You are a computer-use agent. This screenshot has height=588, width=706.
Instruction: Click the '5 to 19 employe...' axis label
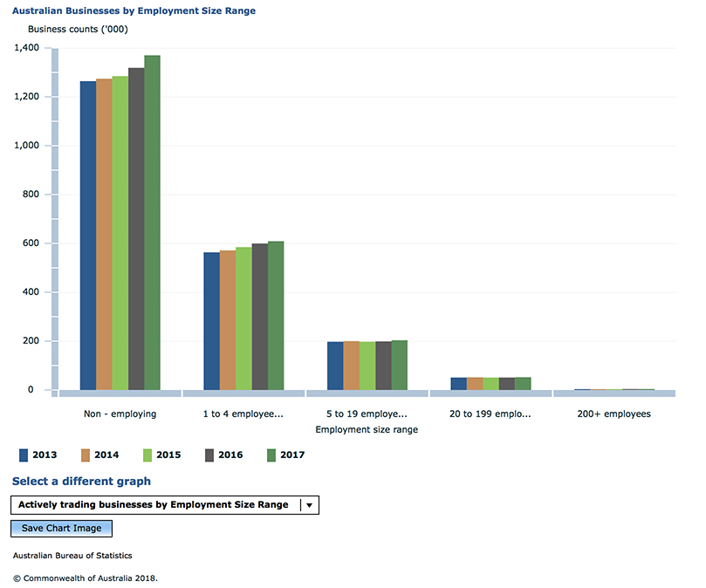pyautogui.click(x=367, y=414)
